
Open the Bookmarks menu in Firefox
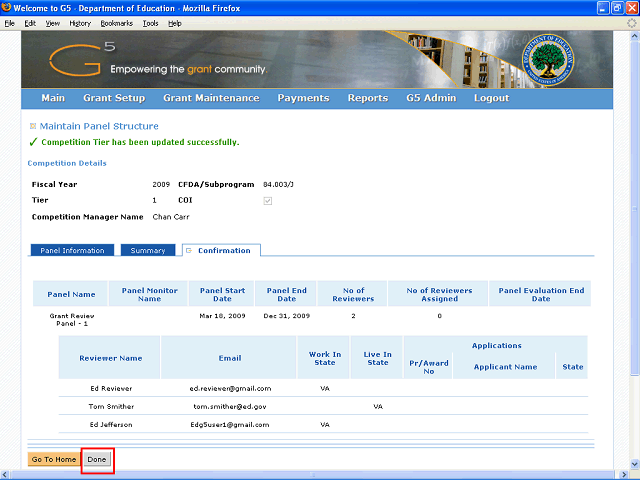[116, 22]
